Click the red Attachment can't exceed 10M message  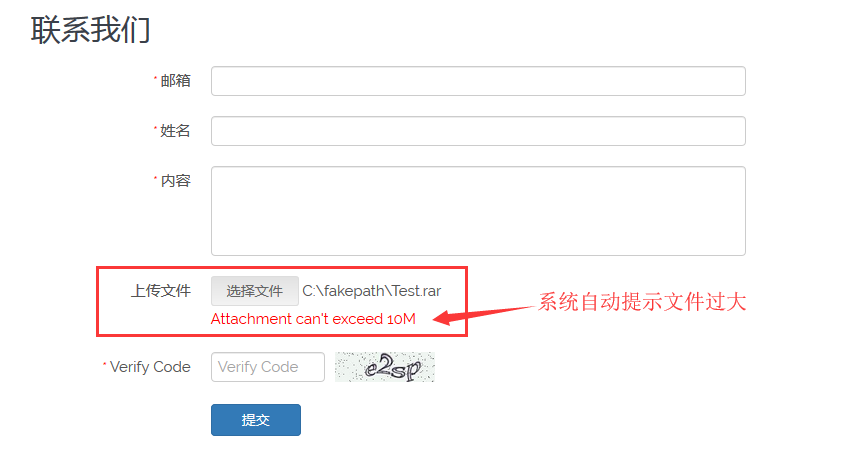[313, 319]
